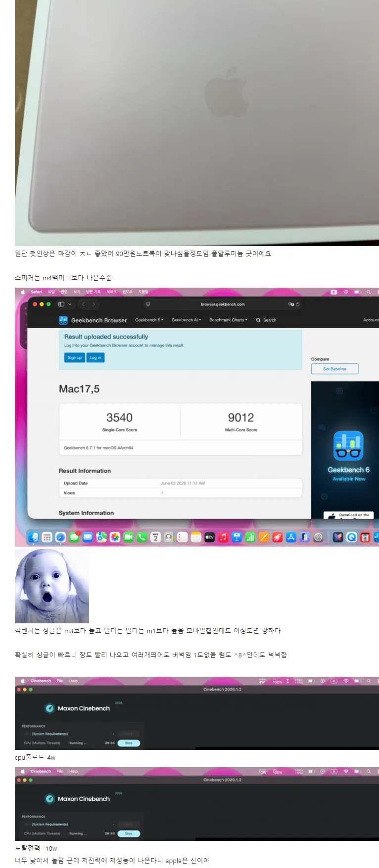Open the Calendar icon in Dock
The image size is (379, 868).
coord(155,537)
